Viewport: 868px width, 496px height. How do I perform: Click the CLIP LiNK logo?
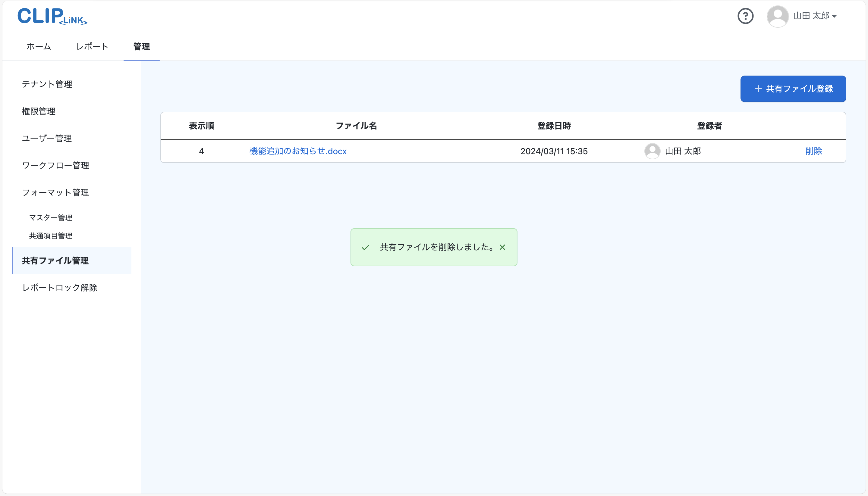click(52, 16)
